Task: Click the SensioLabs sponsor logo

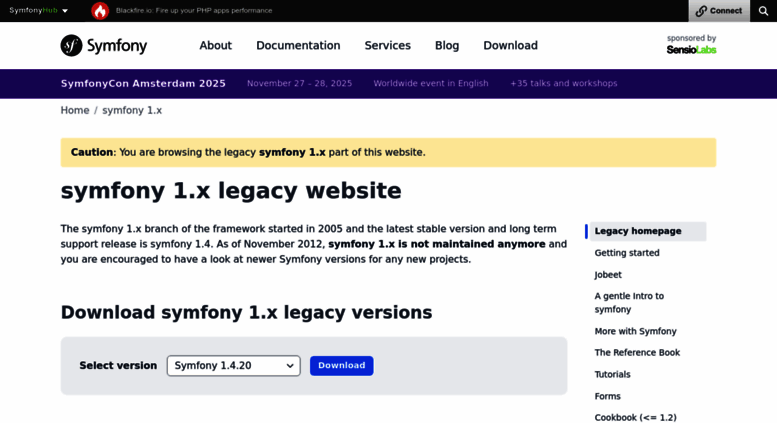Action: click(x=691, y=50)
